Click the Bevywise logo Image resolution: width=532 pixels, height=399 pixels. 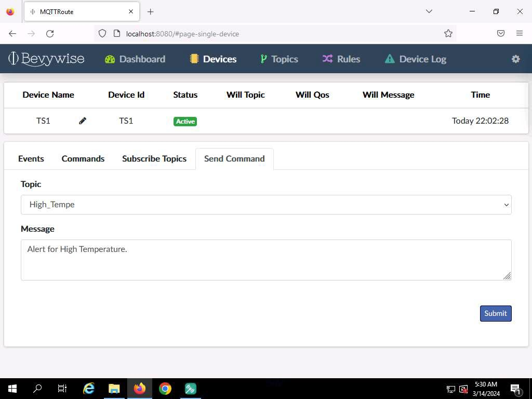point(46,59)
